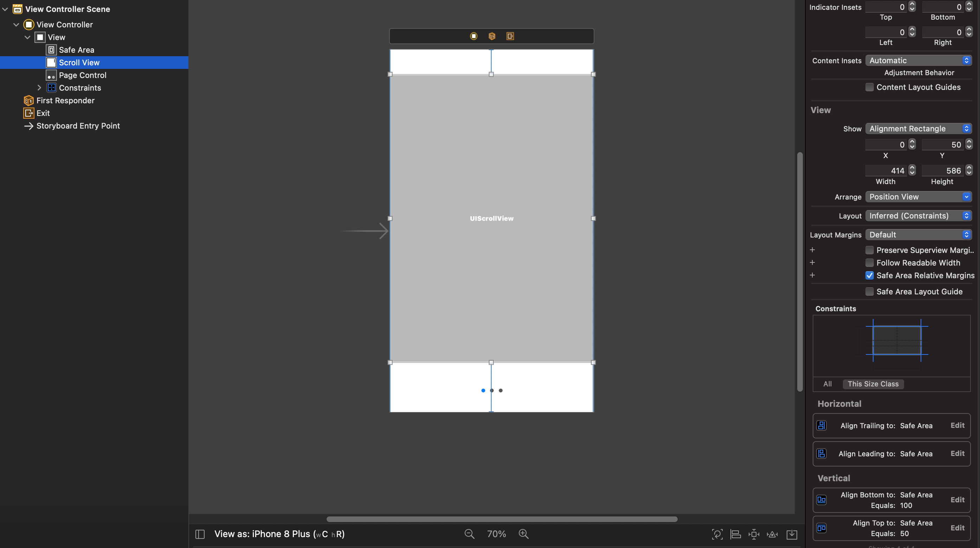Enable Follow Readable Width checkbox
Viewport: 980px width, 548px height.
[870, 263]
